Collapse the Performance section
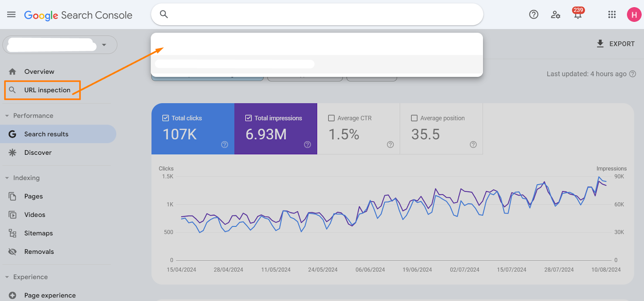This screenshot has height=301, width=644. pyautogui.click(x=7, y=116)
